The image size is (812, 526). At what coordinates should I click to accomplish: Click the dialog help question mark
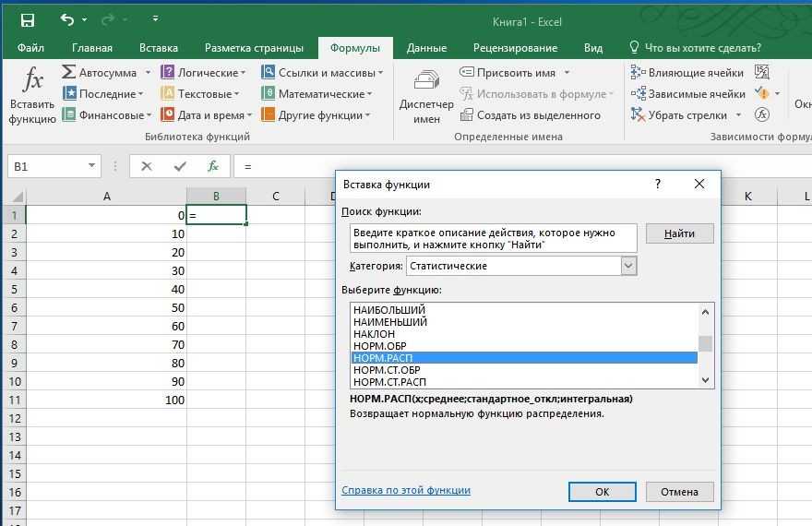(x=658, y=184)
